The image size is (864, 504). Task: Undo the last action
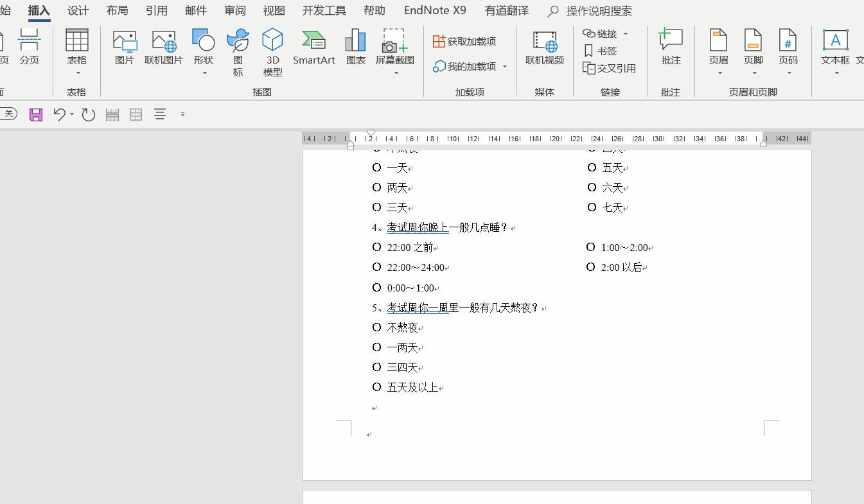58,114
